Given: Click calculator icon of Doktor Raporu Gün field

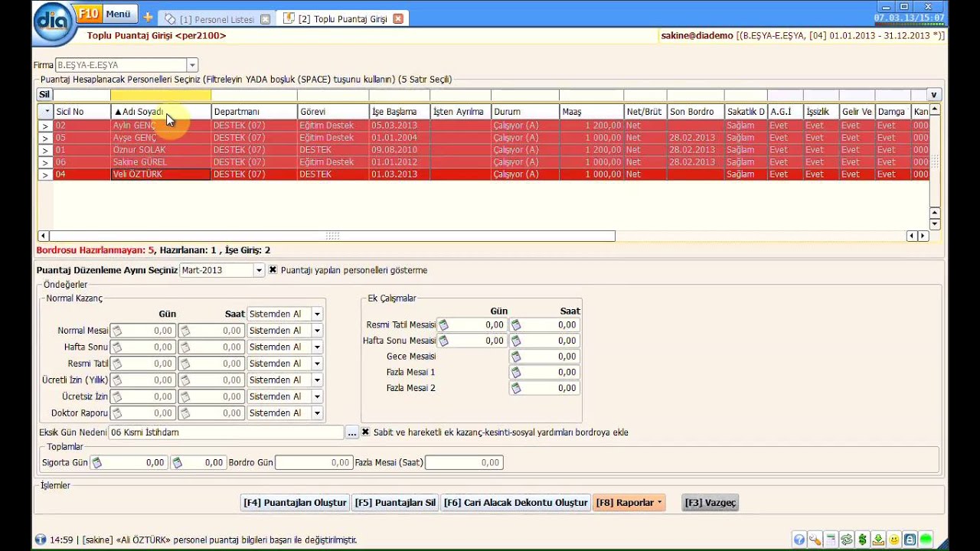Looking at the screenshot, I should pos(117,413).
